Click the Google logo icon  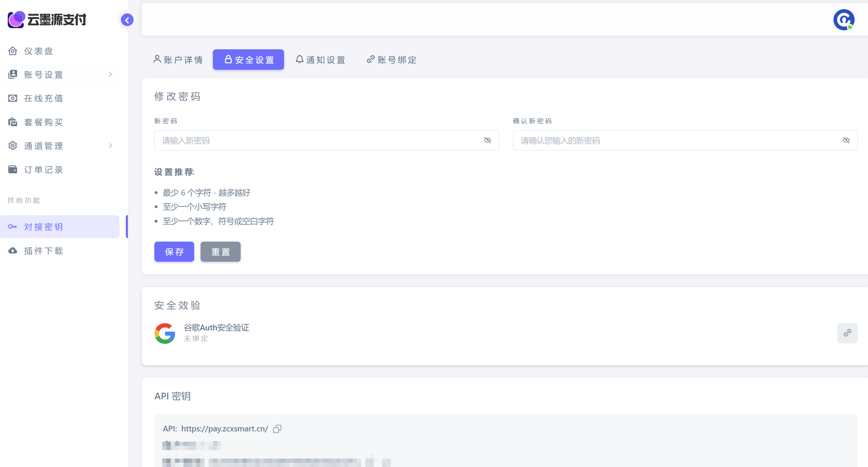click(x=165, y=333)
